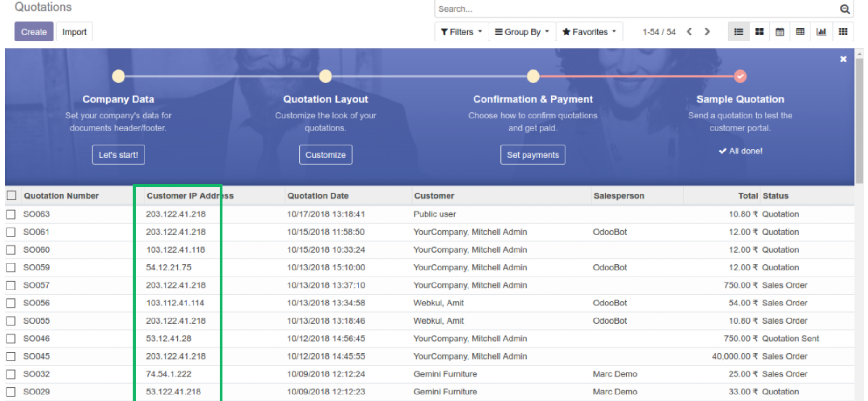Go to next page of quotations
This screenshot has height=401, width=868.
click(x=707, y=32)
